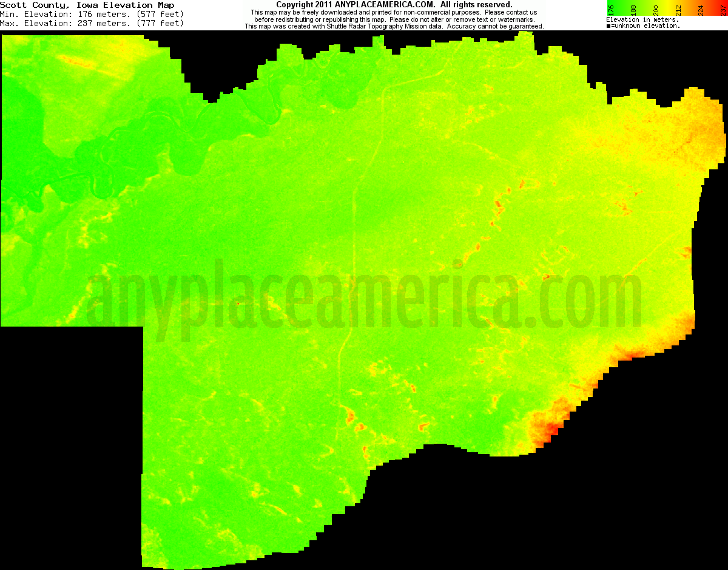The height and width of the screenshot is (570, 728).
Task: Click the unknown elevation black square symbol
Action: click(x=608, y=25)
